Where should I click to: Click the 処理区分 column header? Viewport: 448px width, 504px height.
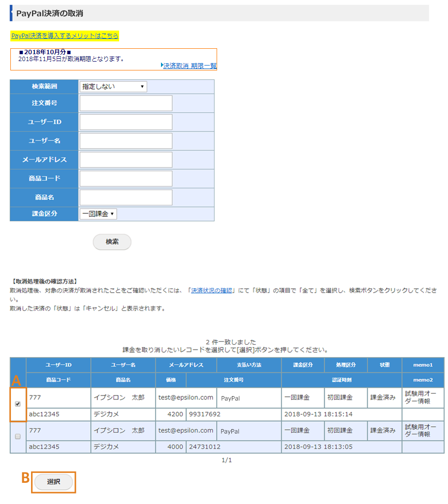pos(346,365)
